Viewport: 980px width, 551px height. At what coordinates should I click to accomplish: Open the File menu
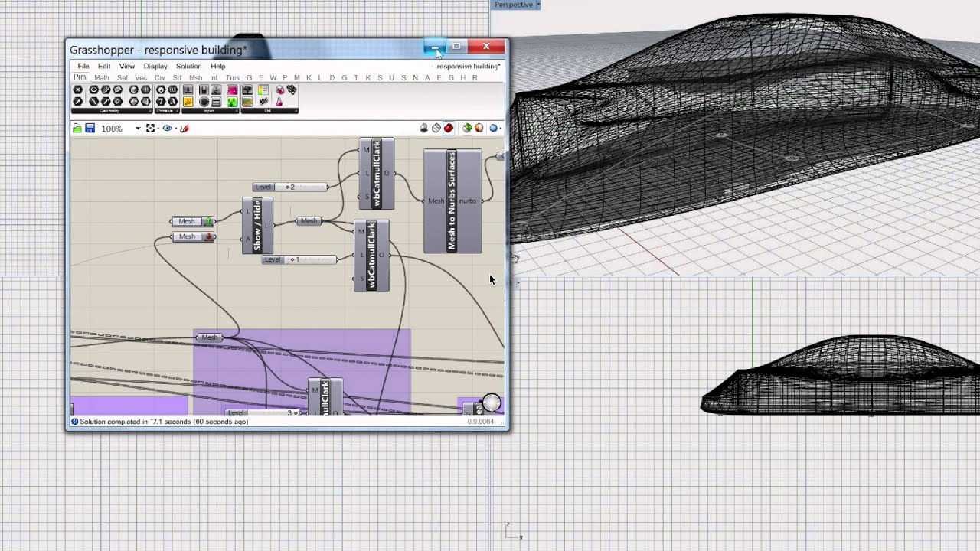83,66
